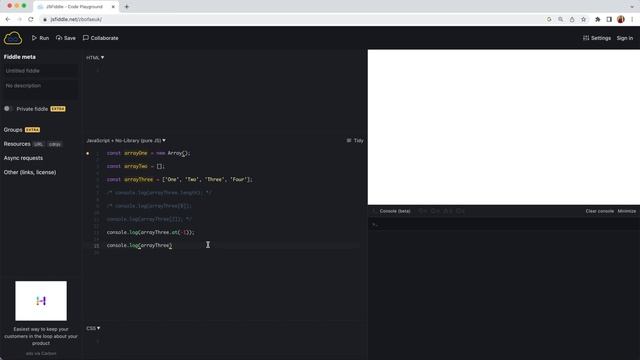Reload the page with the refresh icon
Screen dimensions: 640x360
(31, 19)
